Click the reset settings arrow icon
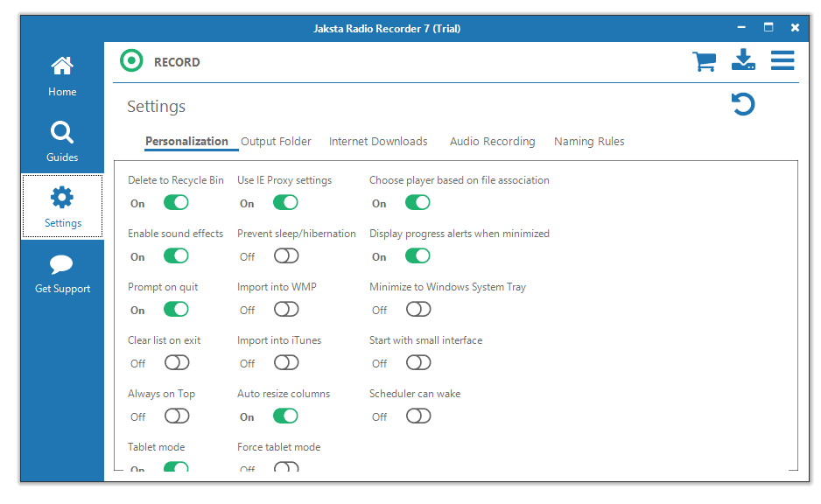This screenshot has height=504, width=821. point(743,105)
